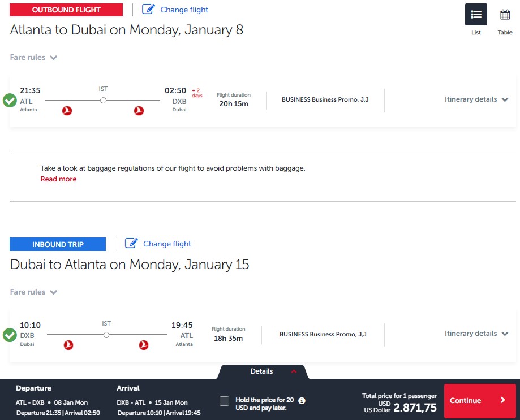This screenshot has height=420, width=520.
Task: Expand outbound flight Fare rules
Action: 33,57
